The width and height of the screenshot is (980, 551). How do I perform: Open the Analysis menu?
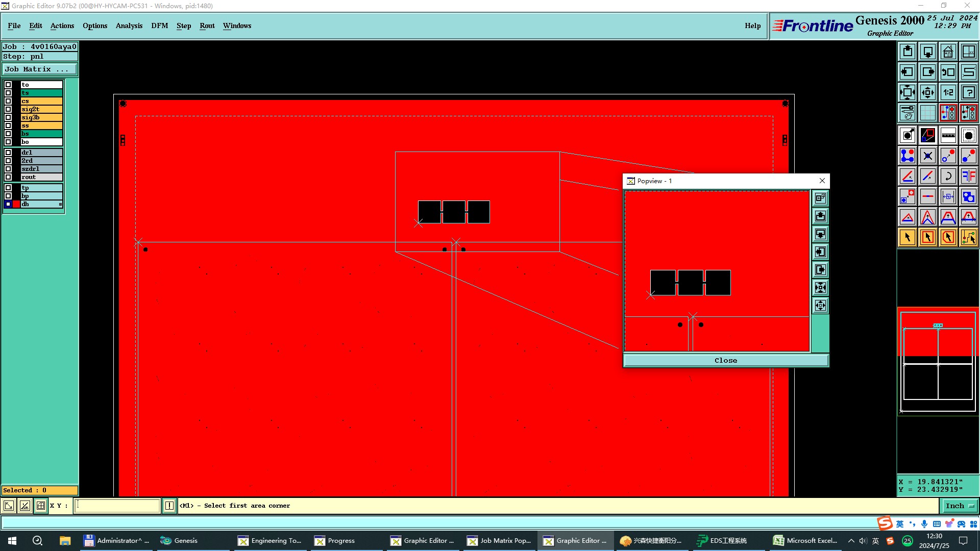pyautogui.click(x=129, y=26)
